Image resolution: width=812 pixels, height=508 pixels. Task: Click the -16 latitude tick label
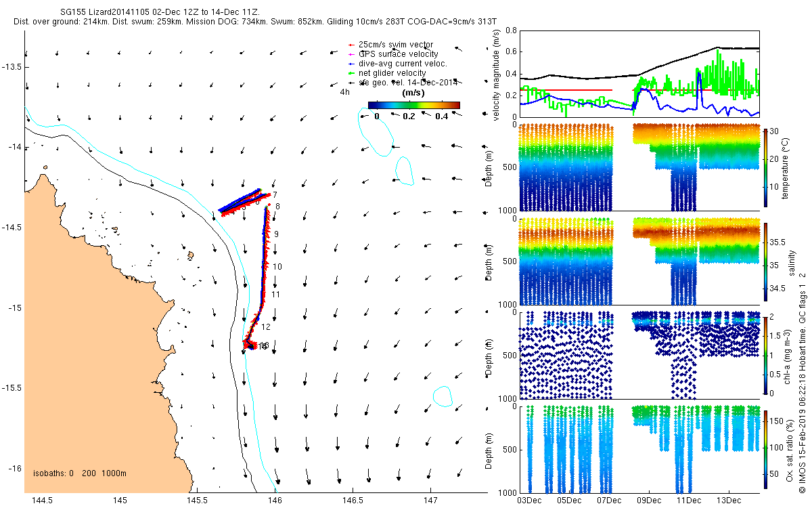point(14,469)
